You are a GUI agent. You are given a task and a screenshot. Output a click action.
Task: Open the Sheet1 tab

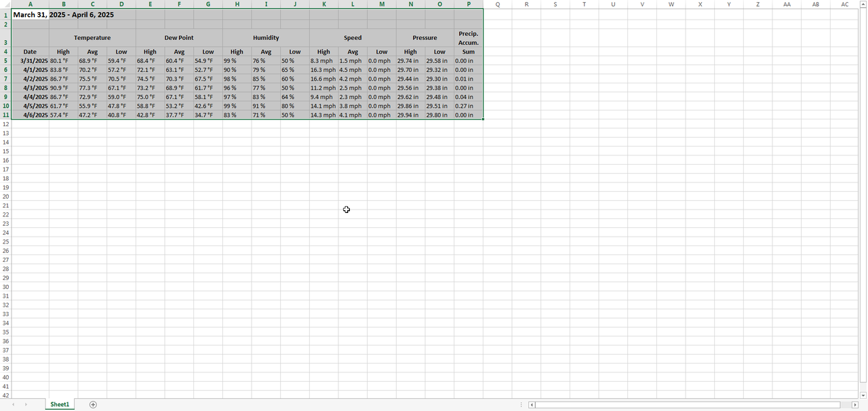(60, 404)
